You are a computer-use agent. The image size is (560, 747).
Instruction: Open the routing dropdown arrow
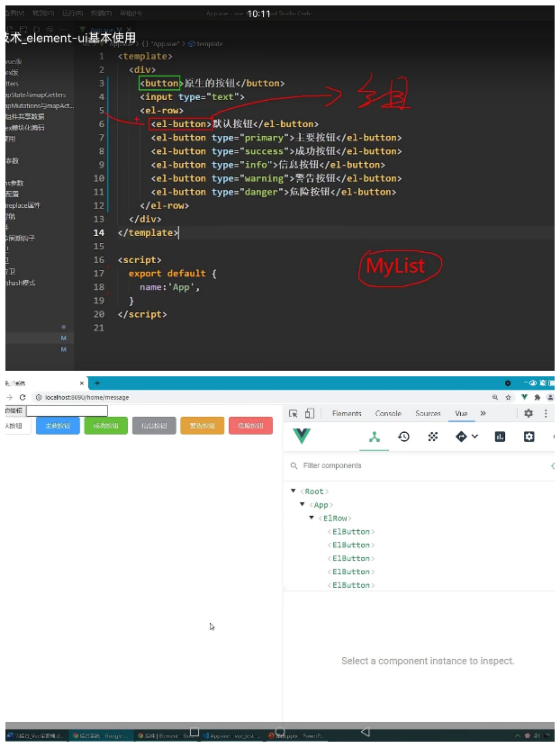[475, 437]
